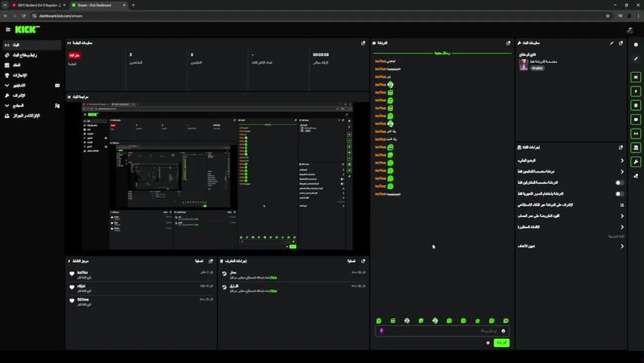Open the profile avatar in the Kick header
Image resolution: width=644 pixels, height=363 pixels.
click(x=630, y=30)
